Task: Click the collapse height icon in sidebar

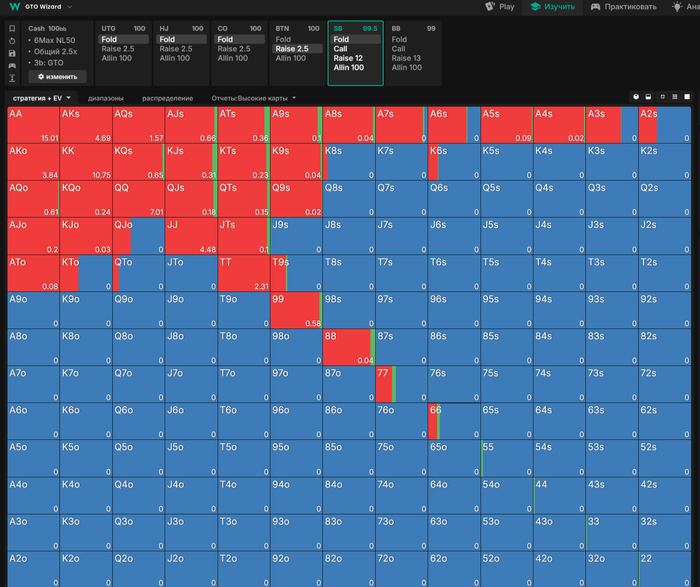Action: [x=12, y=78]
